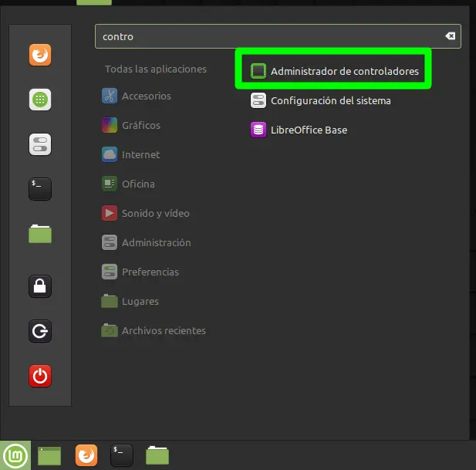The height and width of the screenshot is (470, 476).
Task: Click the Configuración del sistema icon
Action: pyautogui.click(x=258, y=100)
